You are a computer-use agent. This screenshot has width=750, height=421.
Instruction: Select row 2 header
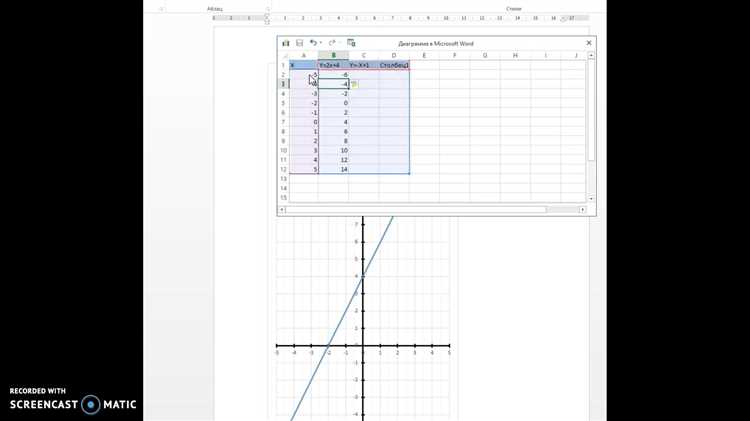pyautogui.click(x=284, y=75)
